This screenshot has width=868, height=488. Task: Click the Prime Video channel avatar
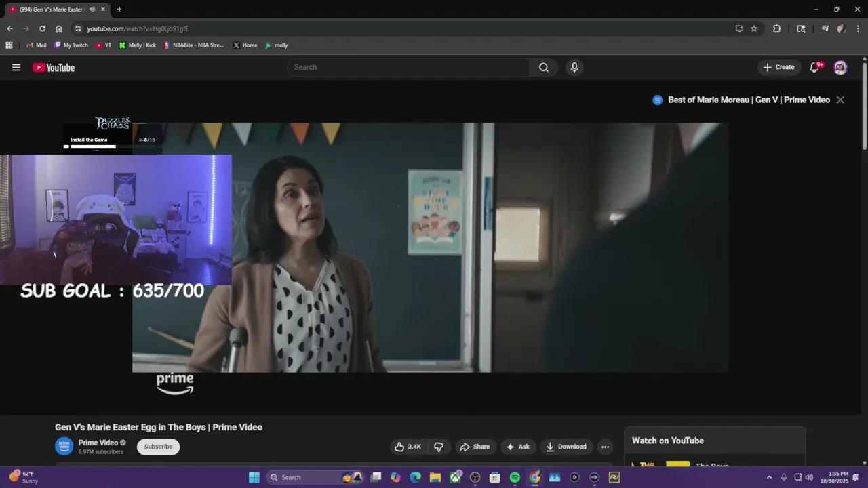(x=64, y=447)
